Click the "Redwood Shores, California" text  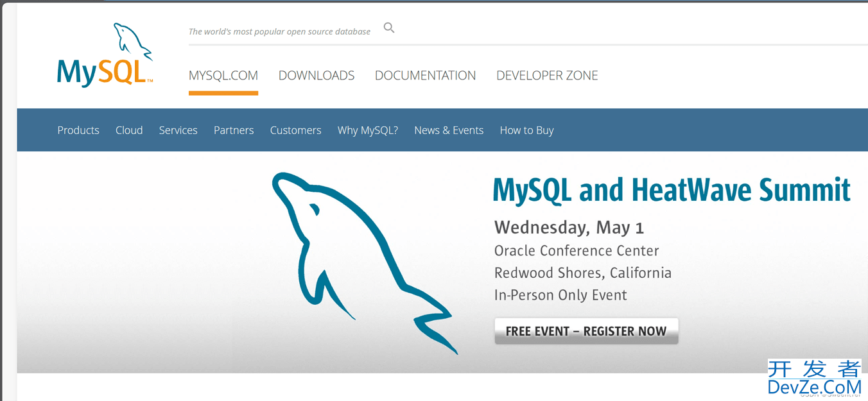point(583,273)
